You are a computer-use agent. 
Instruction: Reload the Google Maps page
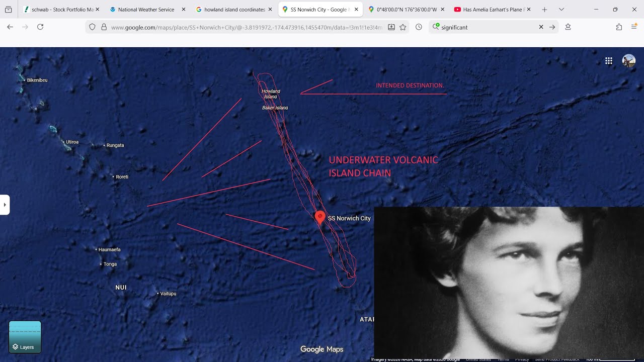40,27
